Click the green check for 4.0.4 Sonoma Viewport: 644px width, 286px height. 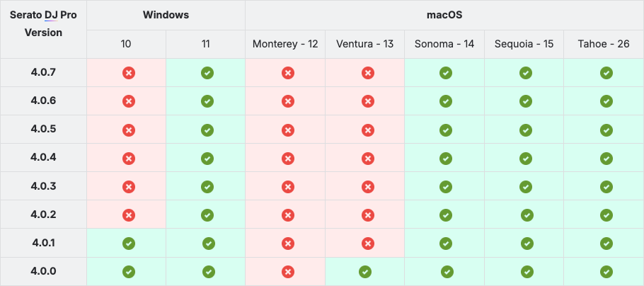(446, 158)
